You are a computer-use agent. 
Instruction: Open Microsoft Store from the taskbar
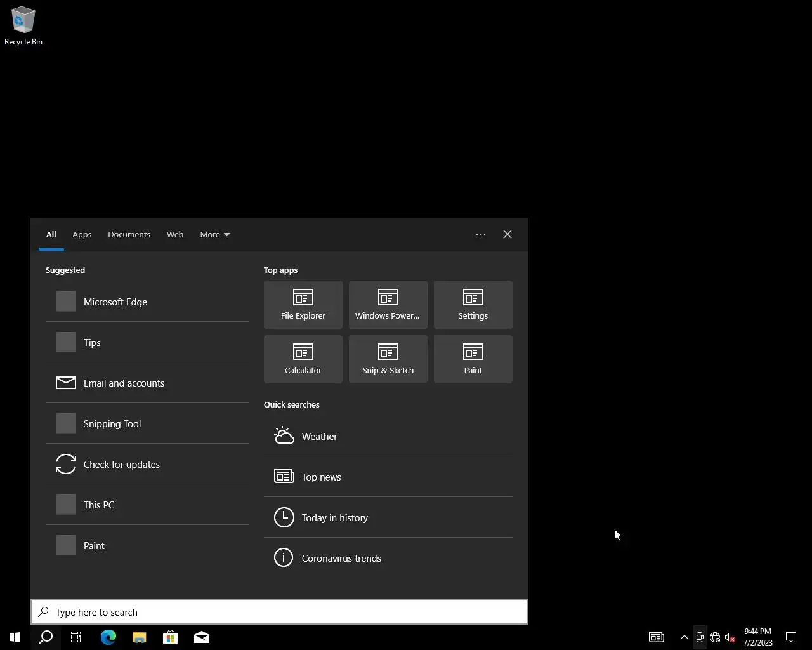click(171, 637)
